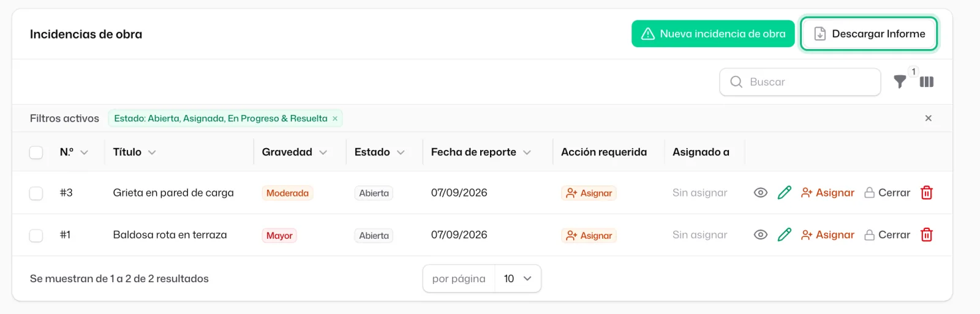Click Abierta status in row #3

374,193
